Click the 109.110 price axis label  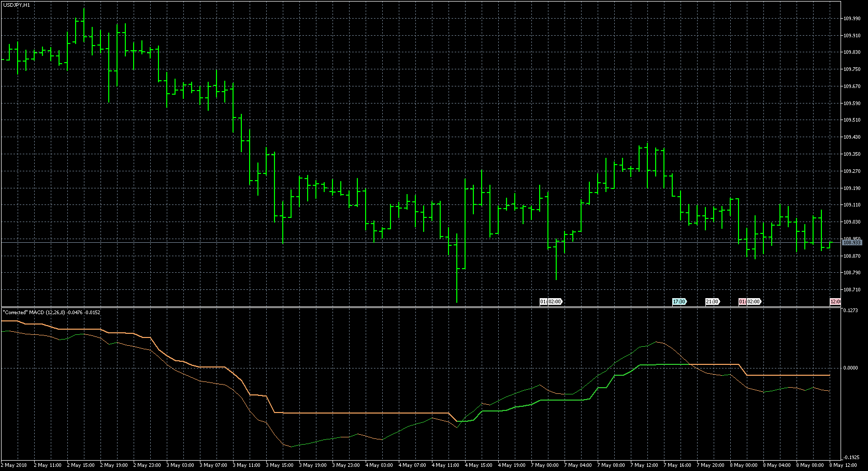coord(852,205)
